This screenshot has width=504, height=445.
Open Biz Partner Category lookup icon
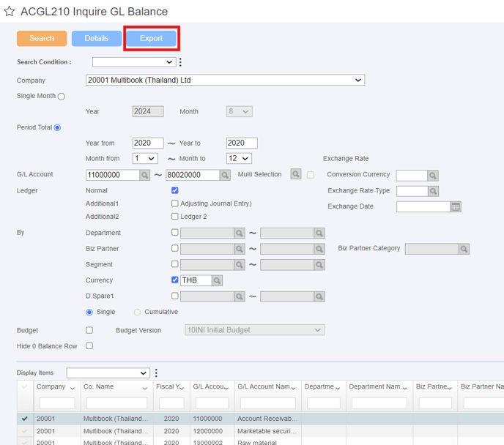click(464, 249)
